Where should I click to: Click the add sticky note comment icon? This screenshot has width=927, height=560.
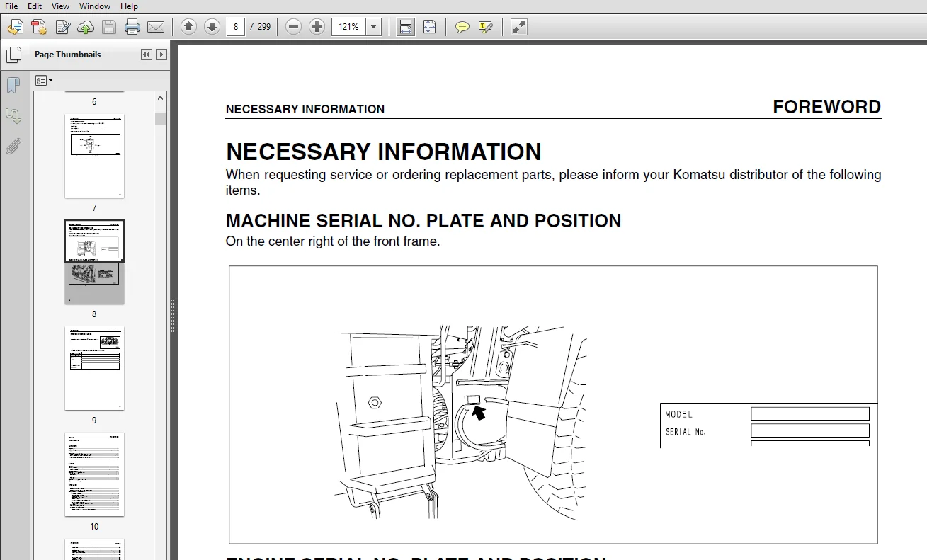(462, 27)
